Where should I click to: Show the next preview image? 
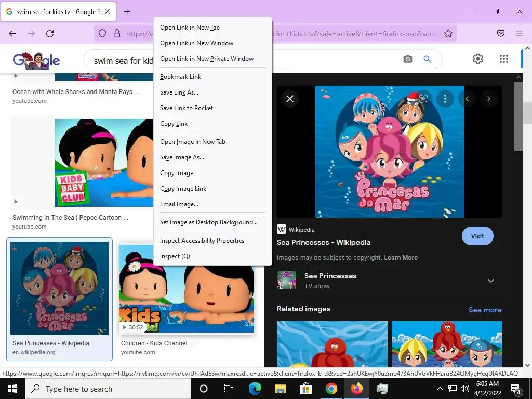tap(488, 99)
